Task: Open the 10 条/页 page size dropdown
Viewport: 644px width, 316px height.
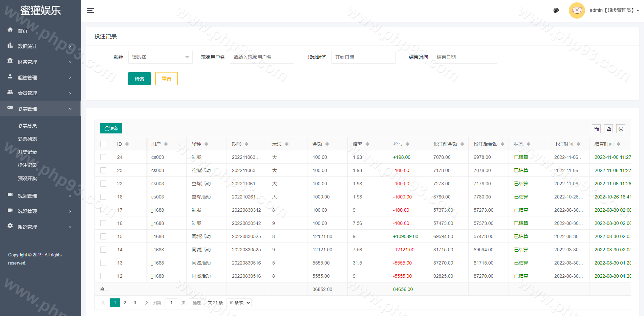Action: tap(239, 303)
